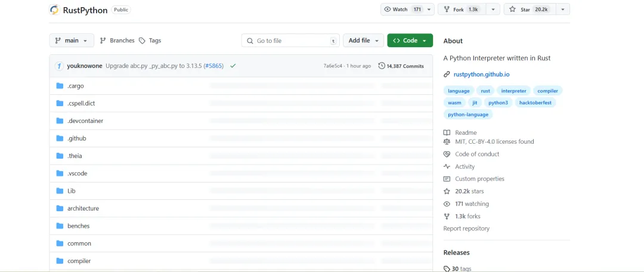This screenshot has width=644, height=272.
Task: Click the architecture folder icon
Action: 60,208
